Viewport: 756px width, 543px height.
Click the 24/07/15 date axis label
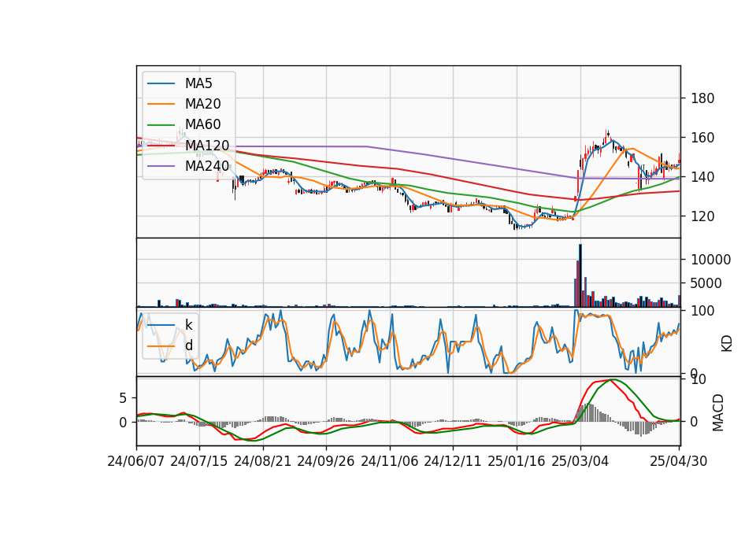tap(198, 461)
